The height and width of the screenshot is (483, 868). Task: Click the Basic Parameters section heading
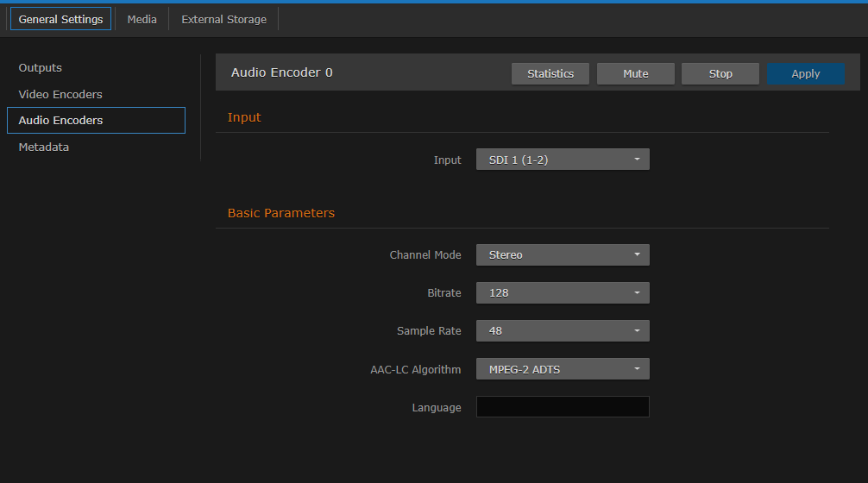point(281,213)
